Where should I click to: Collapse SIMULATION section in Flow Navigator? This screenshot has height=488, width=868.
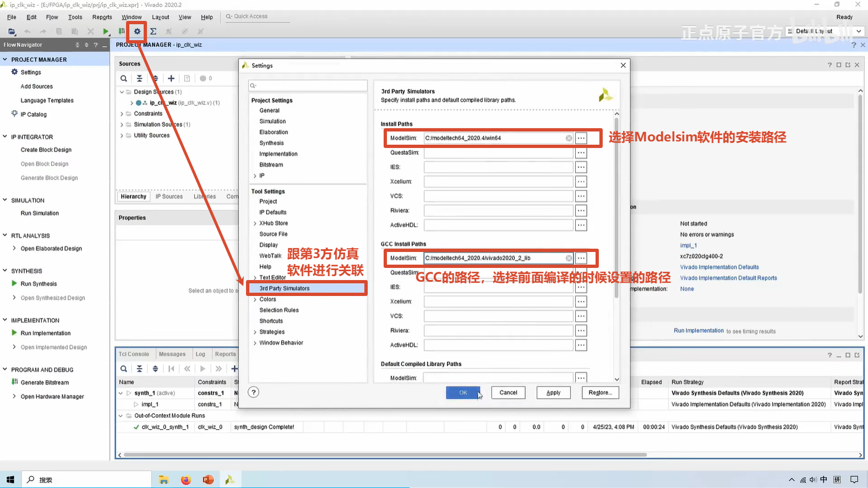coord(5,200)
